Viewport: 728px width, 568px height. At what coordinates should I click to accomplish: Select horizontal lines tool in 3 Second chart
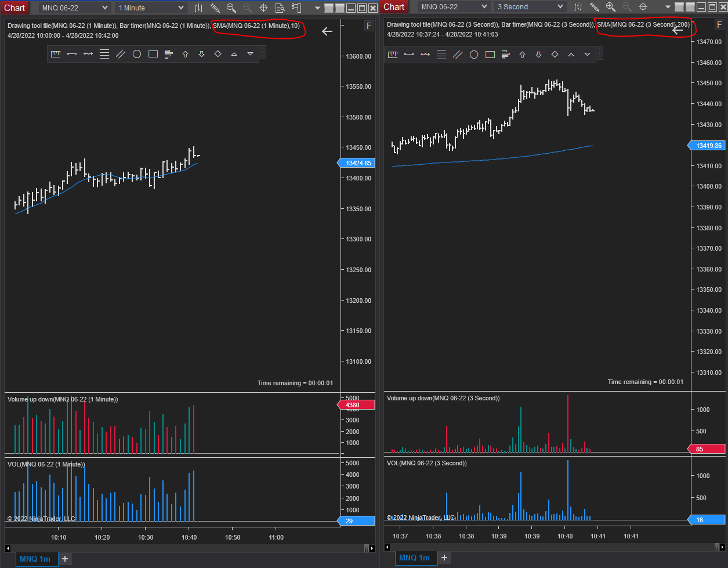click(441, 54)
